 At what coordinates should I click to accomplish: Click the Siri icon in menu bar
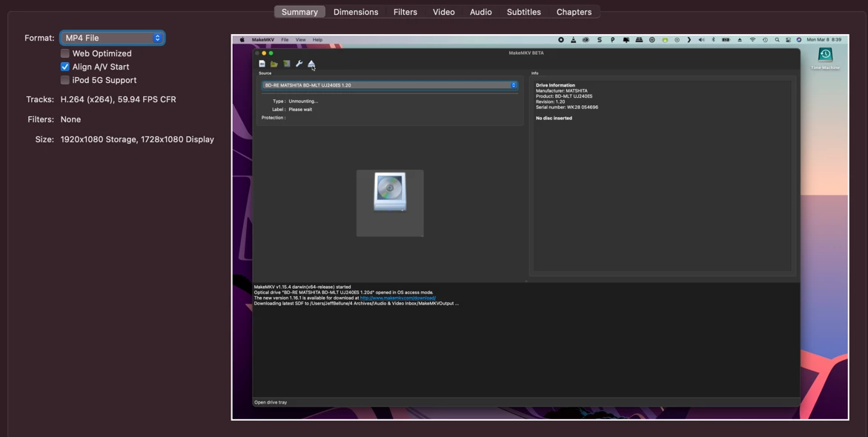[x=799, y=40]
